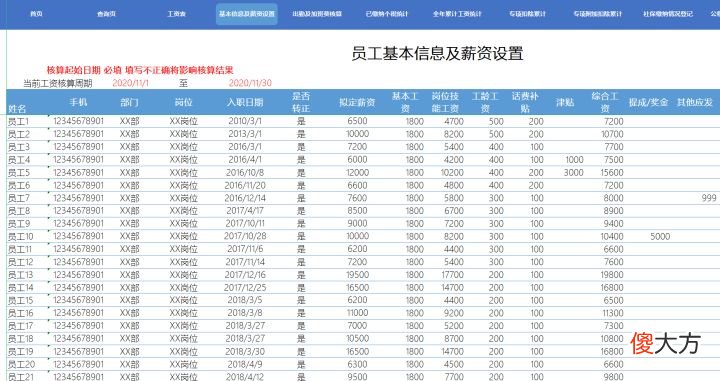Viewport: 720px width, 381px height.
Task: Click 员工5's total salary 15600
Action: [x=612, y=173]
